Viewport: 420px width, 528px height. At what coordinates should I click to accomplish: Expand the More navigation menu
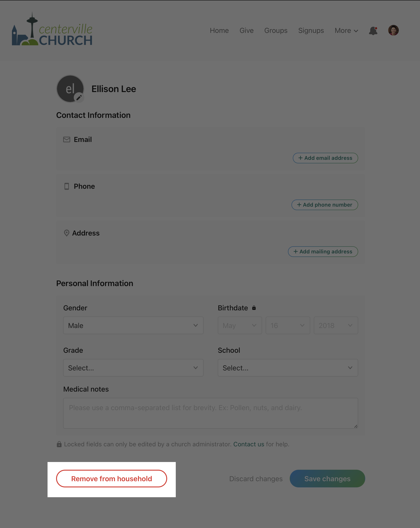coord(346,31)
